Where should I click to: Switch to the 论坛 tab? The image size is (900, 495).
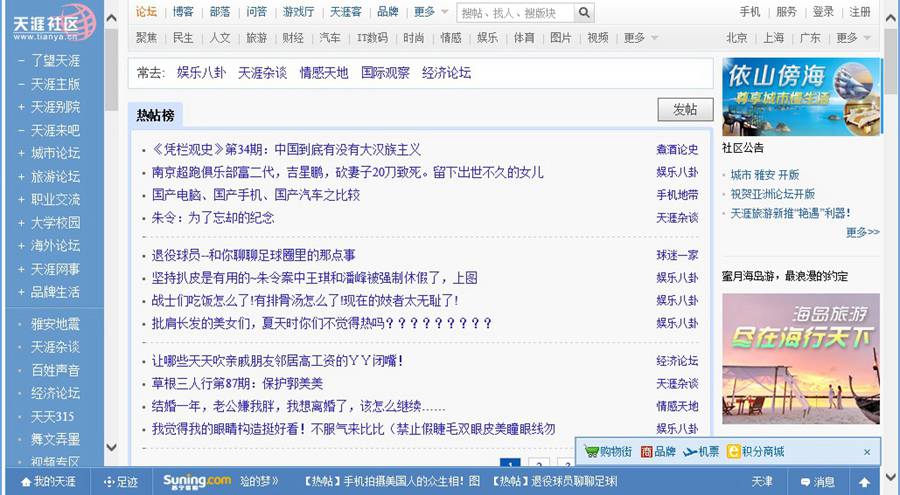click(146, 12)
